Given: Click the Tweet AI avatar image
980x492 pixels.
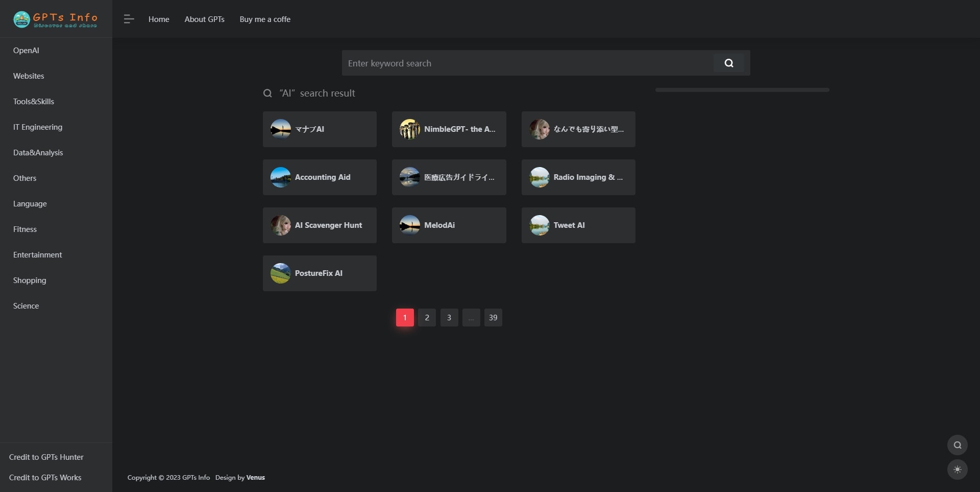Looking at the screenshot, I should click(540, 225).
